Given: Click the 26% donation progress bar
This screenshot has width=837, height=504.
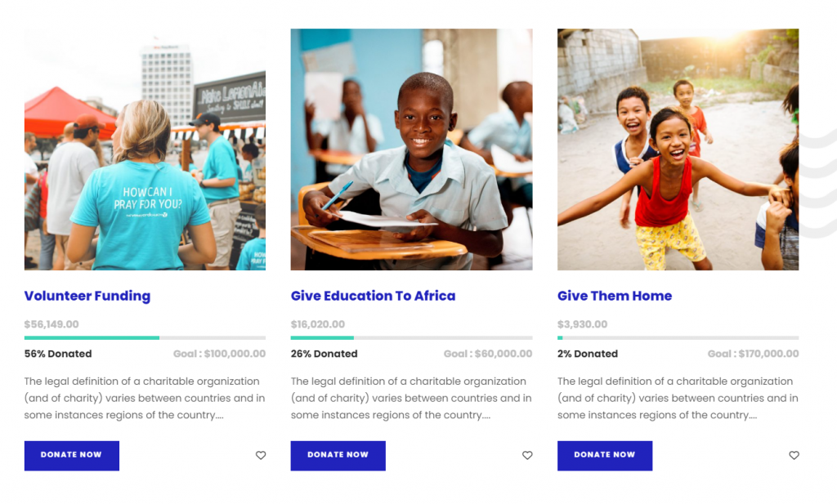Looking at the screenshot, I should [411, 337].
